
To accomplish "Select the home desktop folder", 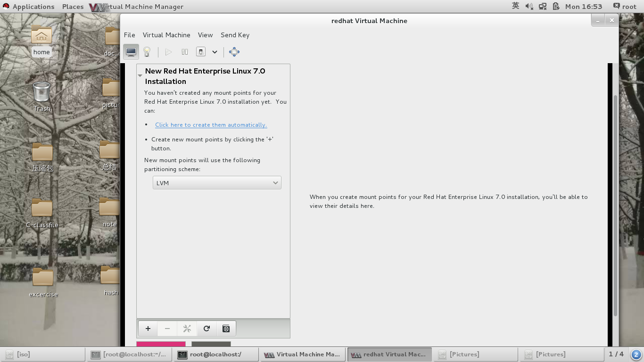I will click(x=41, y=41).
